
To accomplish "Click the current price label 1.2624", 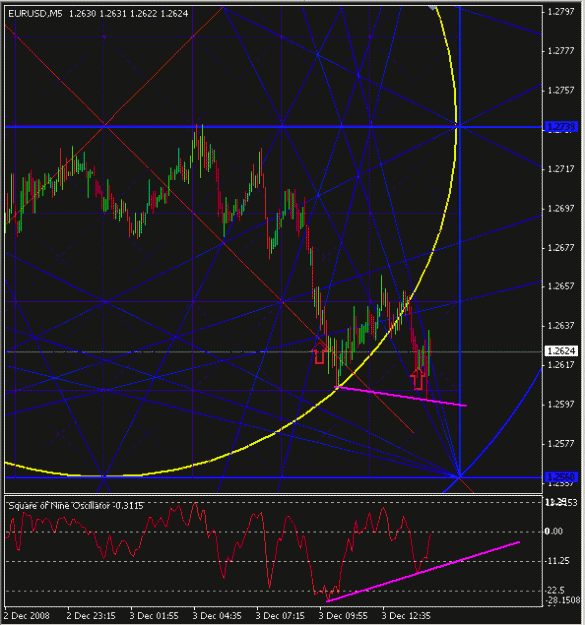I will [561, 351].
